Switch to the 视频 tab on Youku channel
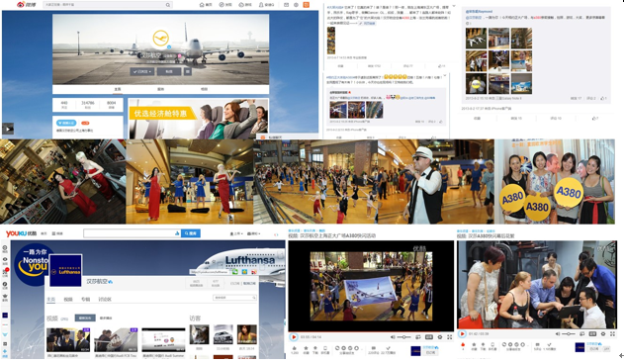The width and height of the screenshot is (624, 364). click(x=68, y=299)
